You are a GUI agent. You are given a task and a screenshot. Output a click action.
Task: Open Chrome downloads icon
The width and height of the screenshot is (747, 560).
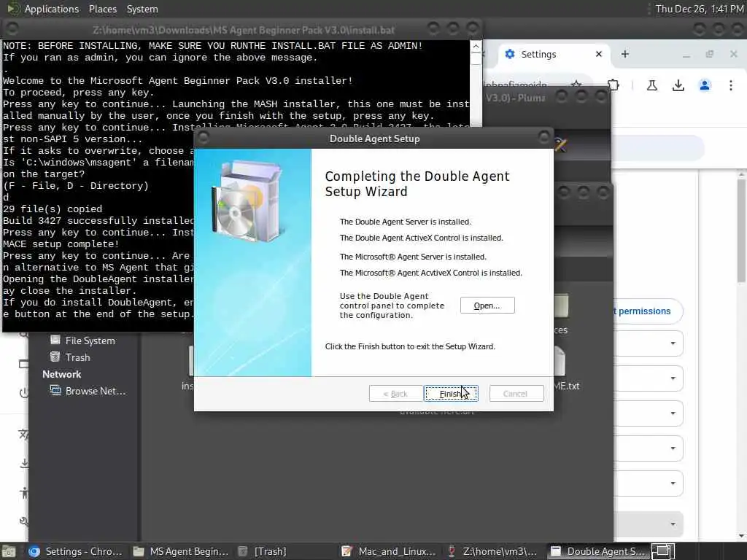(x=678, y=85)
